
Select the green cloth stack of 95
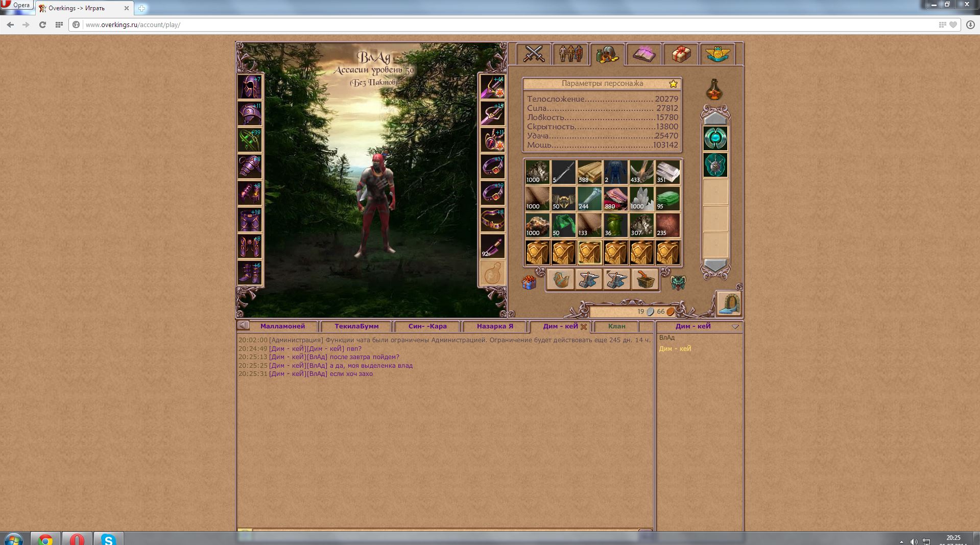pos(668,199)
